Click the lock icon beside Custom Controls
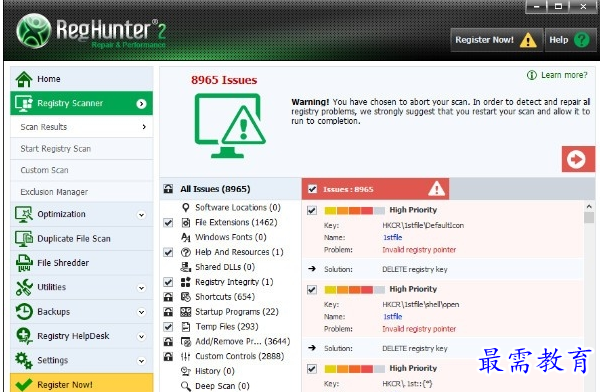600x392 pixels. (x=168, y=356)
